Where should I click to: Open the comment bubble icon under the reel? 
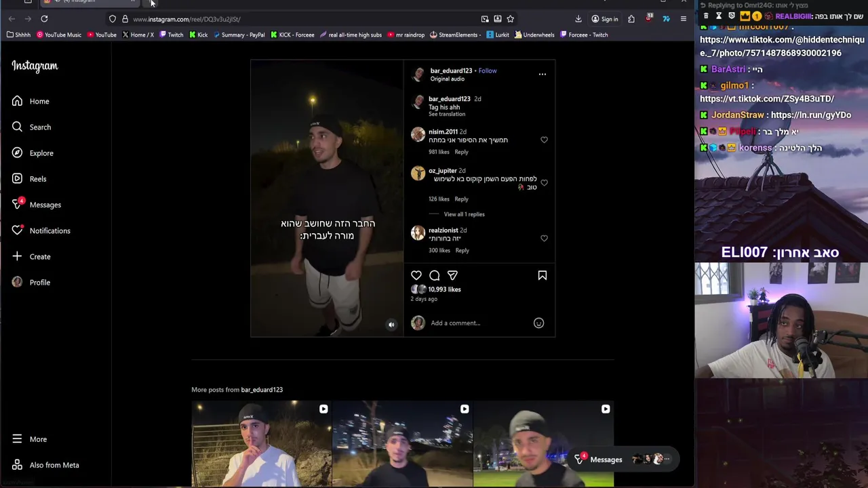(x=435, y=275)
